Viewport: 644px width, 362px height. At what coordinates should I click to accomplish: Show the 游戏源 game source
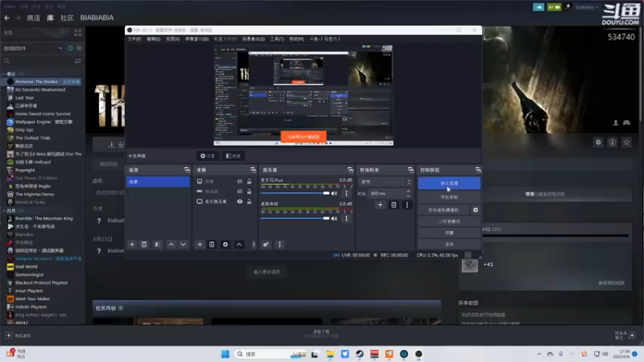[x=240, y=191]
